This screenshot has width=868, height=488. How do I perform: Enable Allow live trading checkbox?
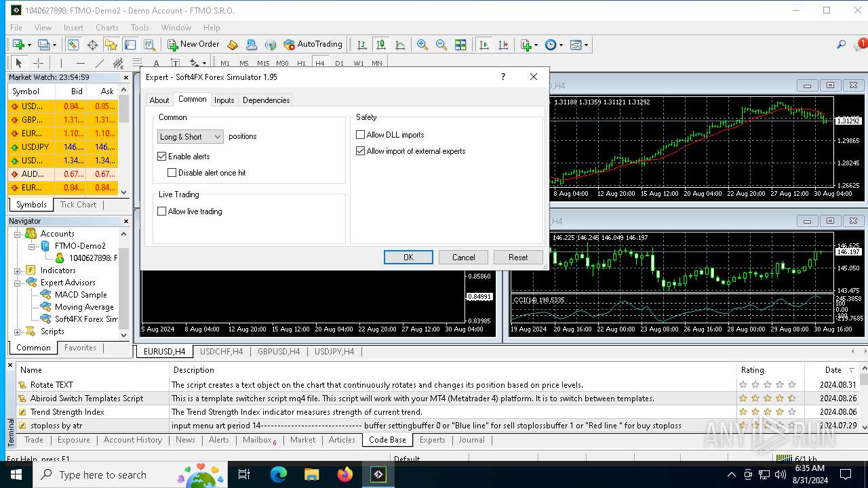(161, 211)
